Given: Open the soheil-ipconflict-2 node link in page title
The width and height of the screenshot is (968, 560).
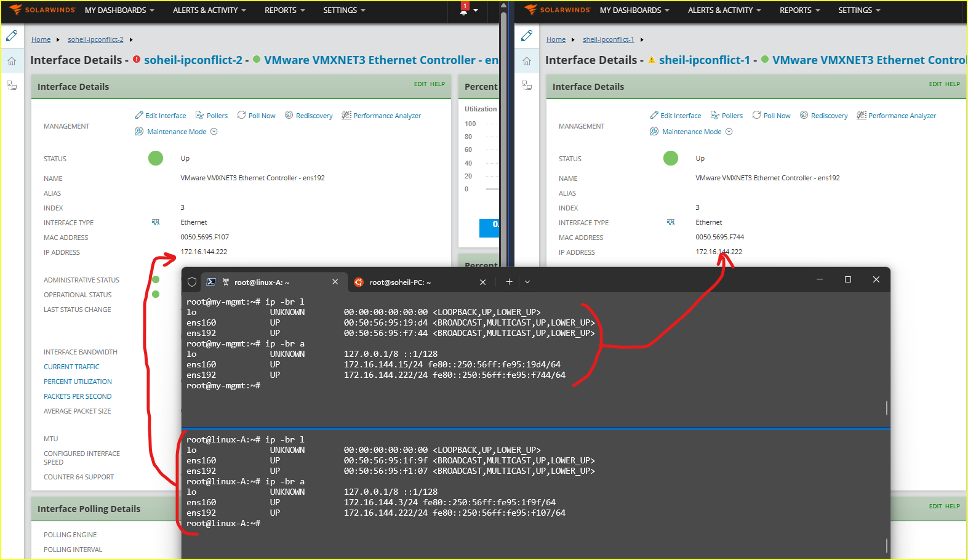Looking at the screenshot, I should 193,60.
